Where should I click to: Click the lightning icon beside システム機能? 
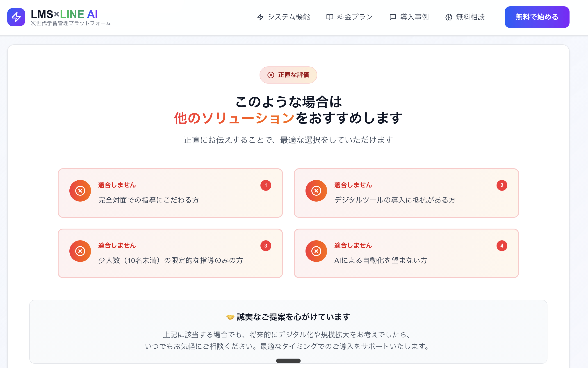click(x=260, y=17)
